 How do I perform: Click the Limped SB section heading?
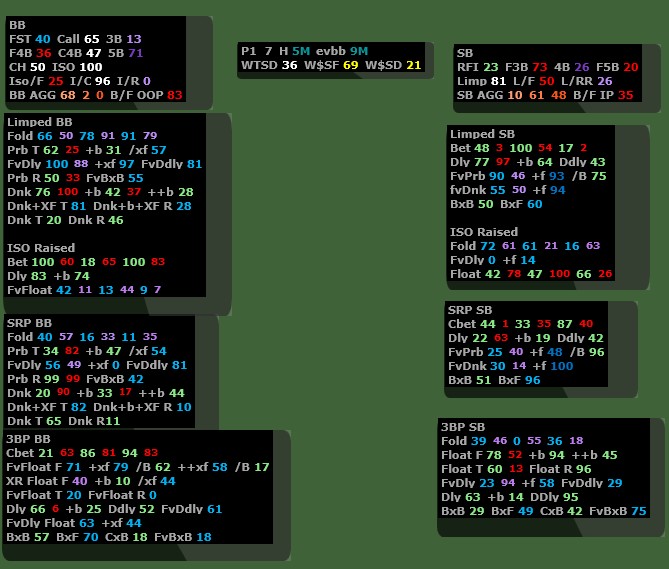point(482,134)
